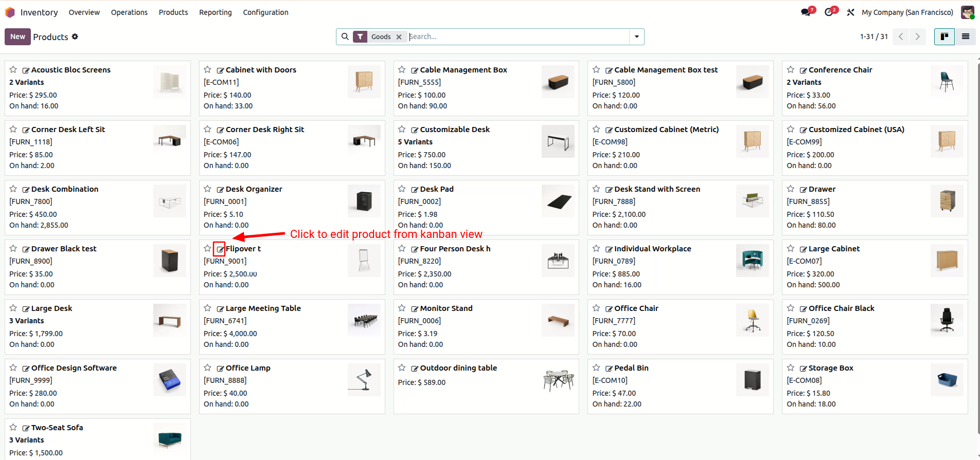Go to the next page of products
Image resolution: width=980 pixels, height=460 pixels.
917,36
